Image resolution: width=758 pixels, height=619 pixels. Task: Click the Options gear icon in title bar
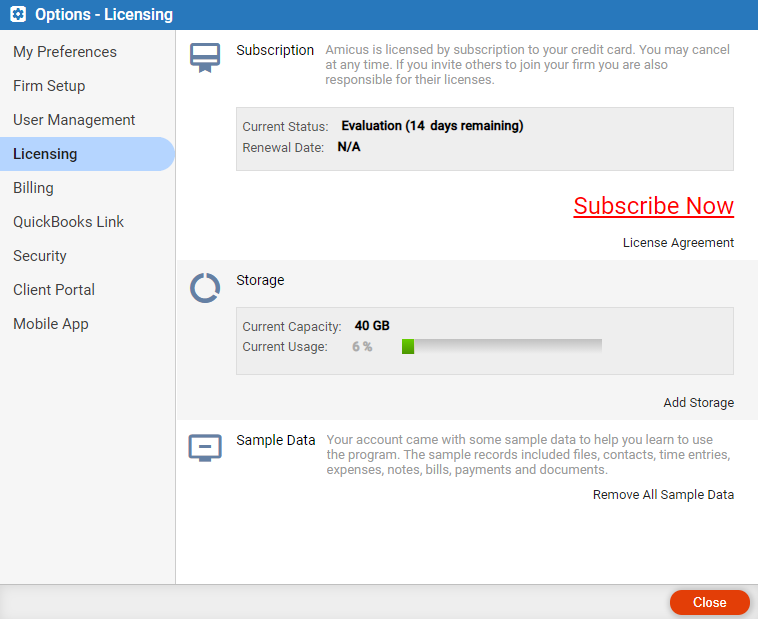pyautogui.click(x=18, y=14)
